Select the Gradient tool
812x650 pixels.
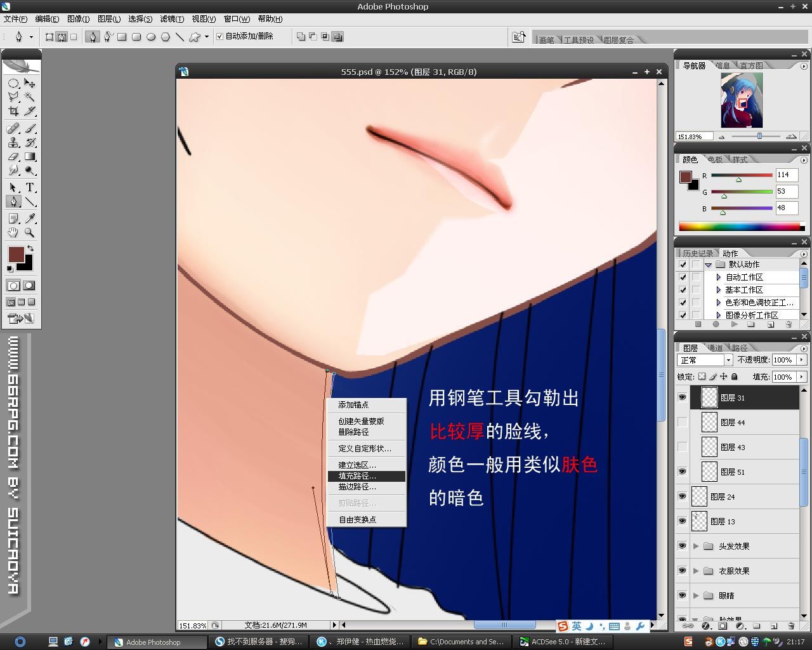point(30,157)
